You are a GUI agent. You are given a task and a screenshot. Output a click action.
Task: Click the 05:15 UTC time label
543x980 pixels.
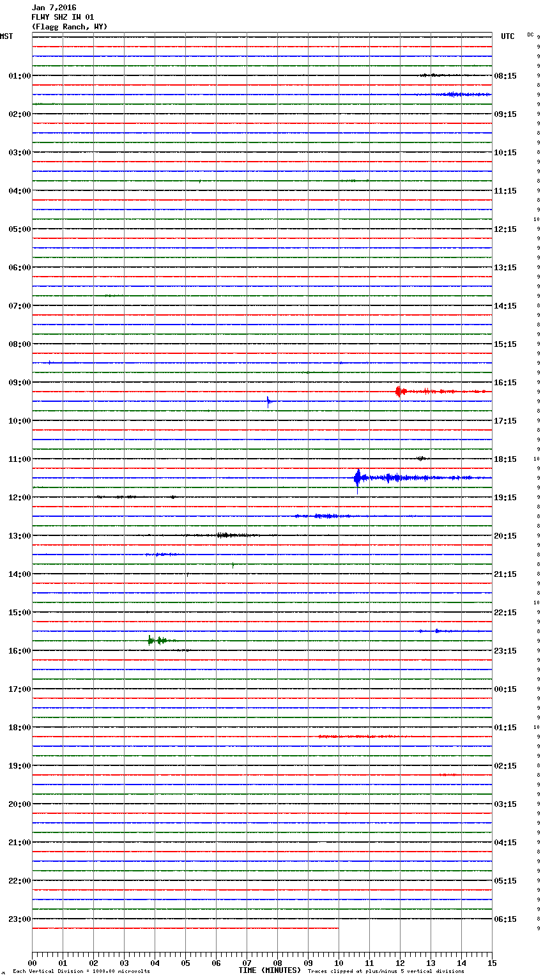(x=505, y=880)
